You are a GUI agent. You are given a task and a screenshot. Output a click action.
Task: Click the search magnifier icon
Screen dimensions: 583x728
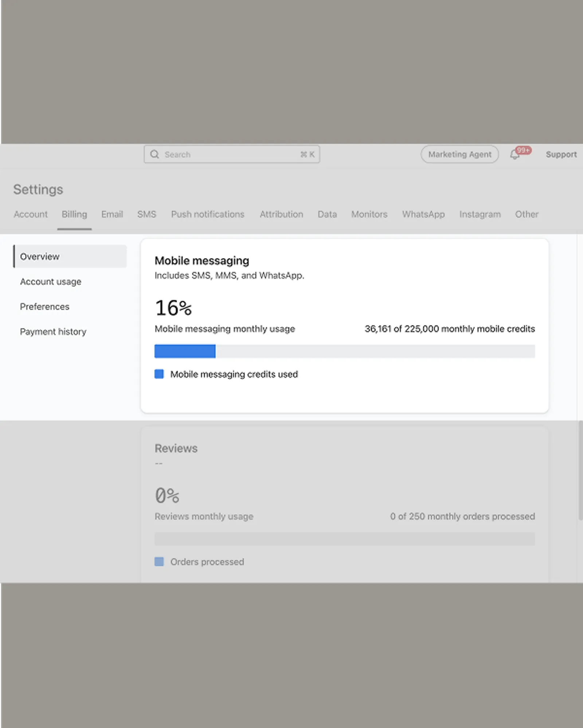154,154
